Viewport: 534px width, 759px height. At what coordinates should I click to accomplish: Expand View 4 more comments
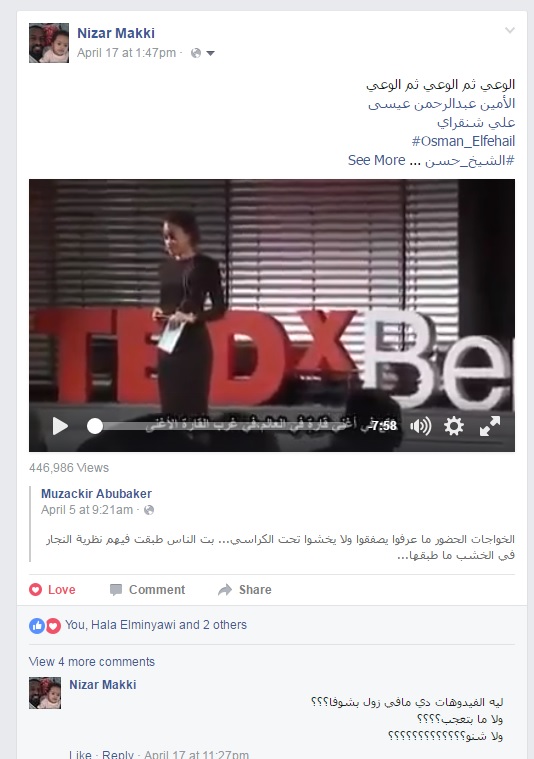pos(92,662)
